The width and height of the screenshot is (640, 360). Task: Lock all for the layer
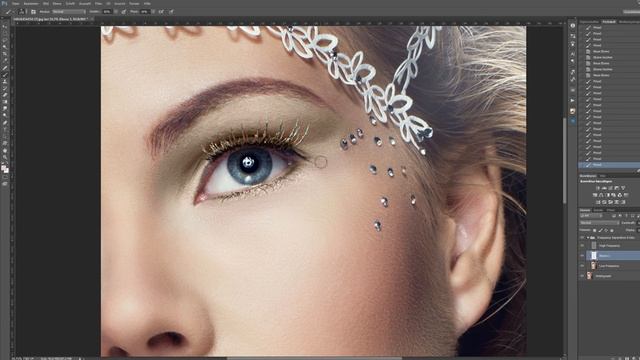click(x=612, y=230)
